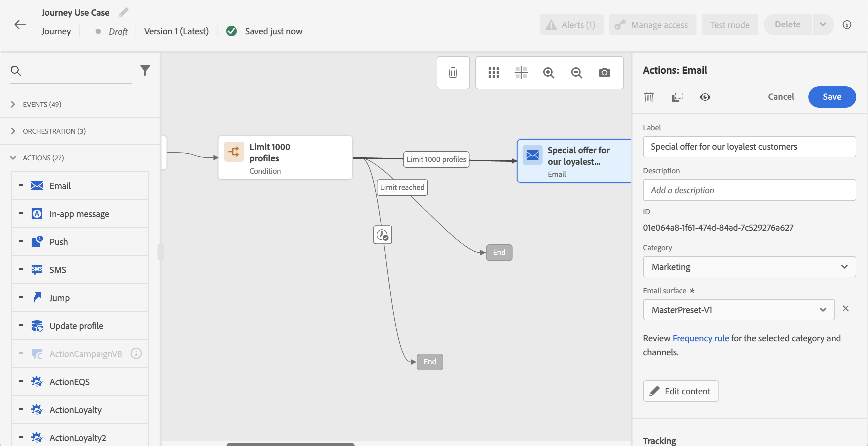Screen dimensions: 868x446
Task: Click the filter funnel icon in palette
Action: (145, 70)
